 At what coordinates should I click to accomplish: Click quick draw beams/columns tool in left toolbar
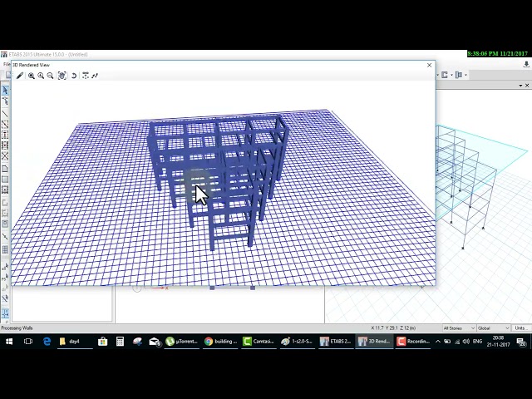point(5,124)
